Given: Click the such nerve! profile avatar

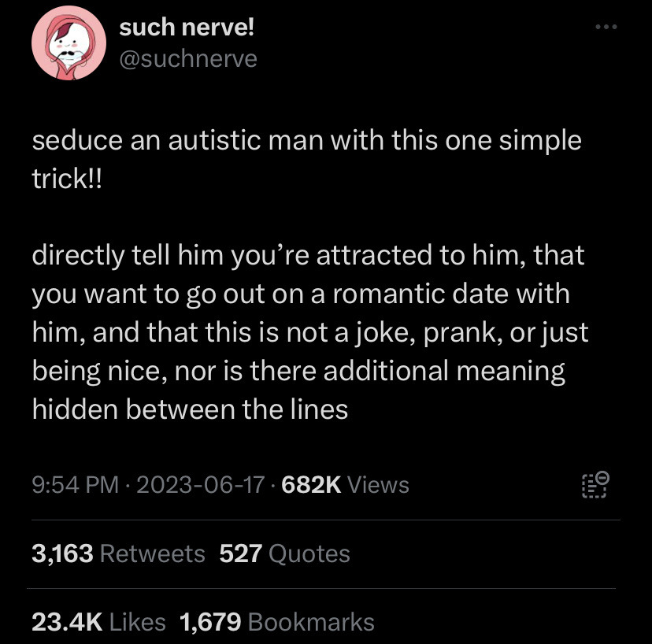Looking at the screenshot, I should pos(69,43).
